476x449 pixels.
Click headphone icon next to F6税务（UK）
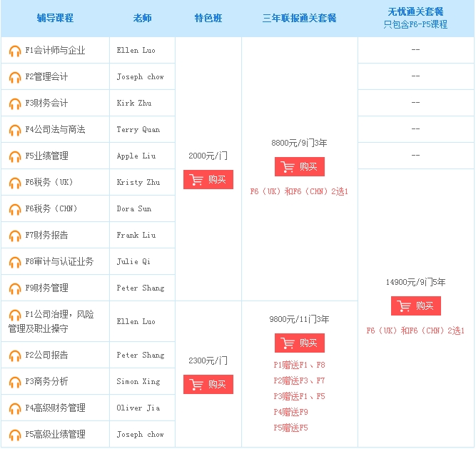(x=15, y=183)
